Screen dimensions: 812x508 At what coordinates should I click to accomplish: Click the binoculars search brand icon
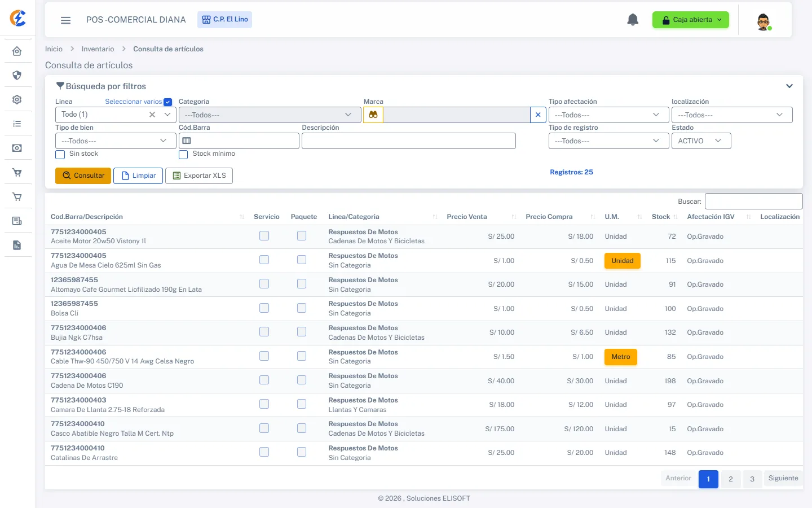point(373,115)
